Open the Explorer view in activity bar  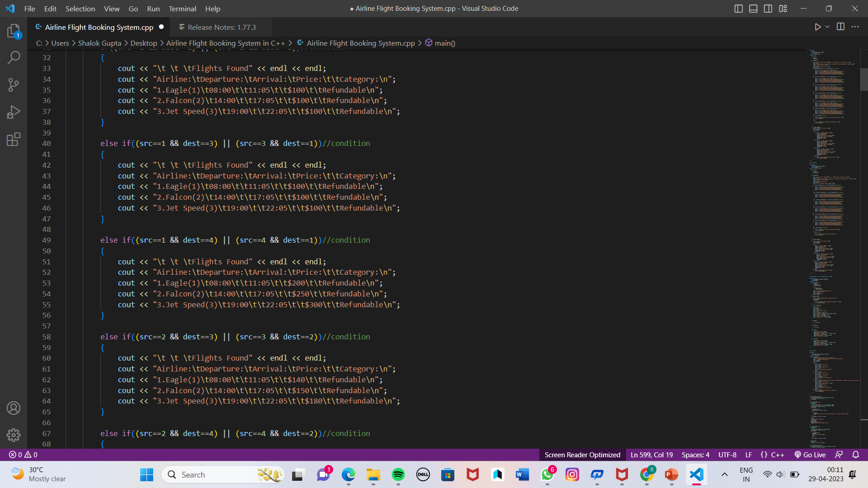click(14, 31)
